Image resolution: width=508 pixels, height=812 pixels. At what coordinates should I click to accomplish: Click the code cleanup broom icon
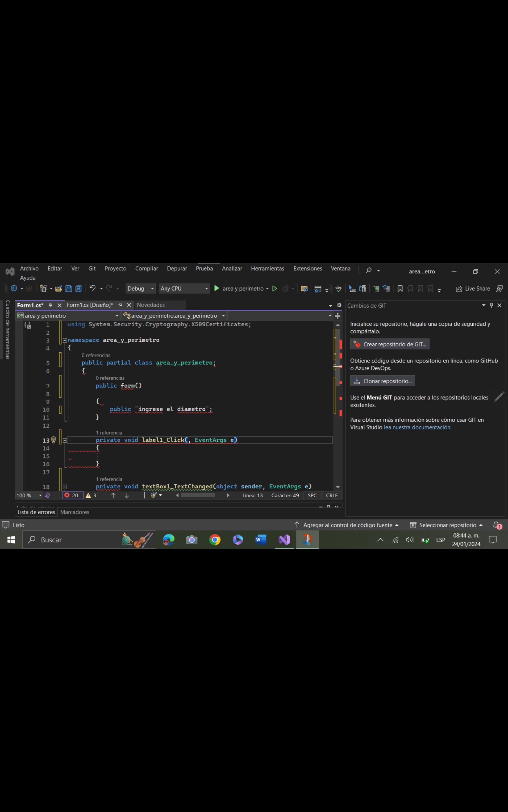(154, 495)
